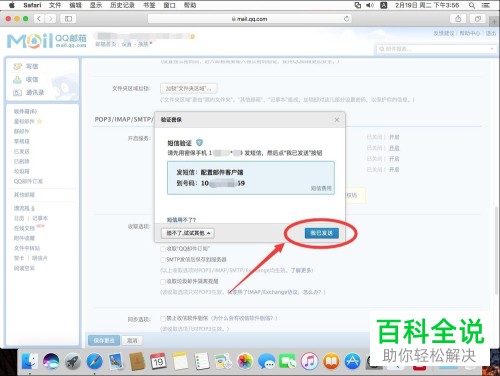Screen dimensions: 500x376
Task: Open Calendar icon showing 19 in Dock
Action: click(x=159, y=361)
